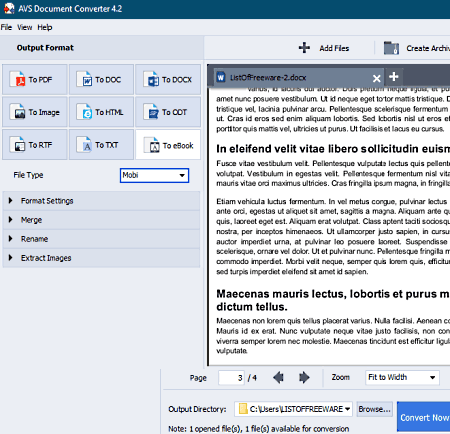
Task: Choose the To DOC output format
Action: 101,80
